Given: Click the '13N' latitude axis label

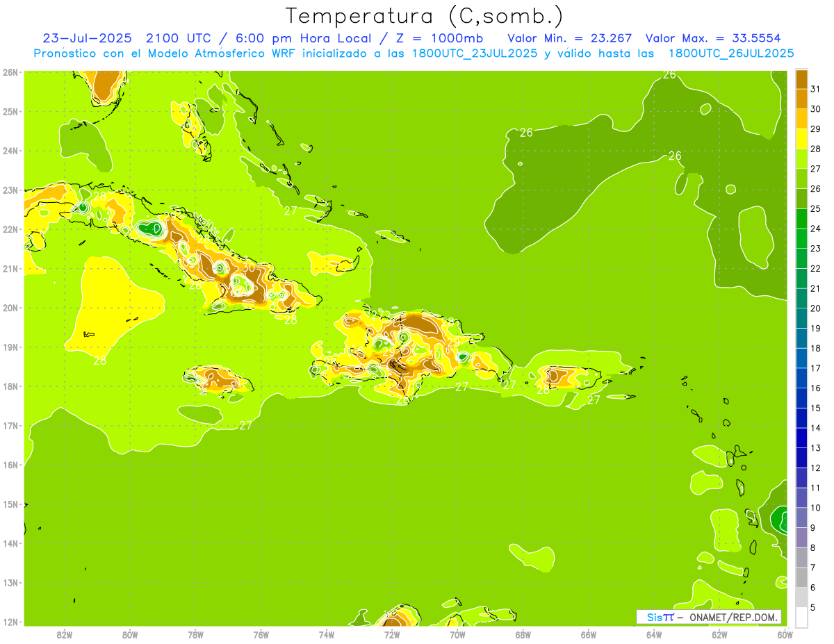Looking at the screenshot, I should tap(10, 582).
